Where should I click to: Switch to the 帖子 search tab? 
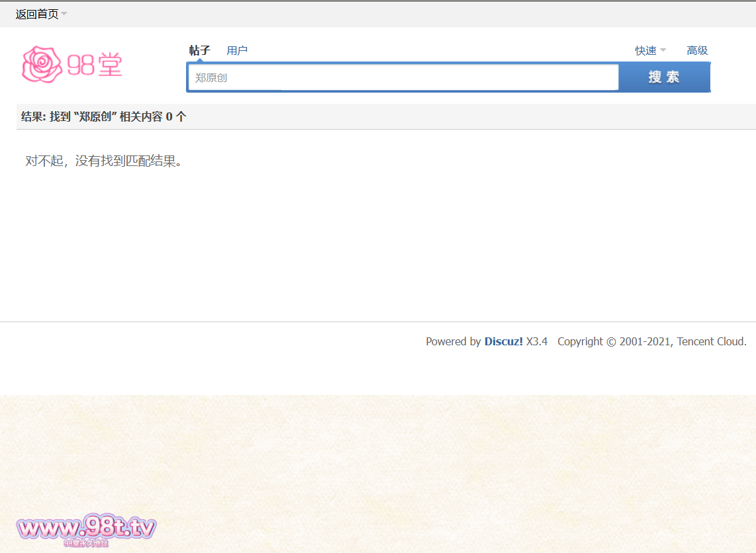[x=199, y=50]
